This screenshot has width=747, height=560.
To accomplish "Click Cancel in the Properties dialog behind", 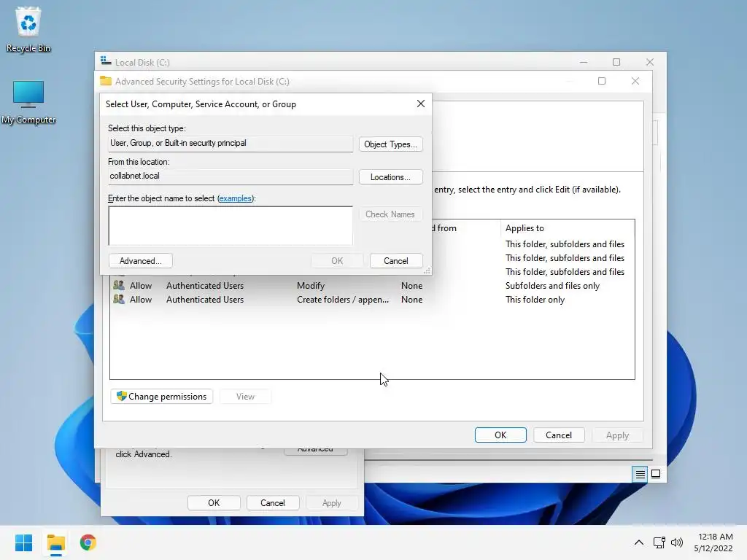I will [273, 503].
